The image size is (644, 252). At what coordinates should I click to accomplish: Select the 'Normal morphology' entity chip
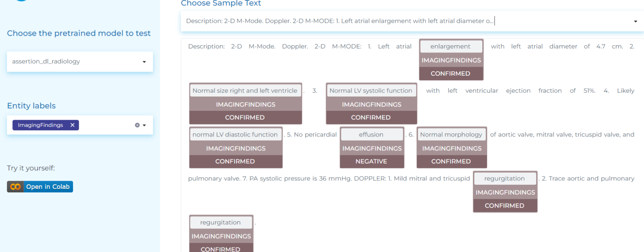[x=451, y=135]
